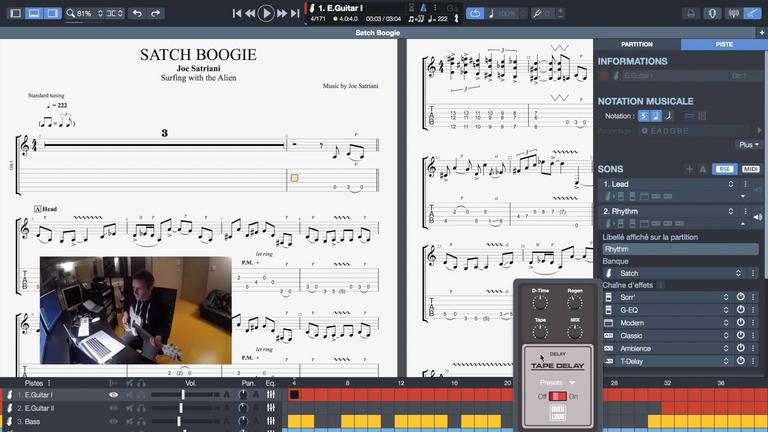The image size is (768, 432).
Task: Open the Presets dropdown on Tape Delay
Action: coord(558,382)
